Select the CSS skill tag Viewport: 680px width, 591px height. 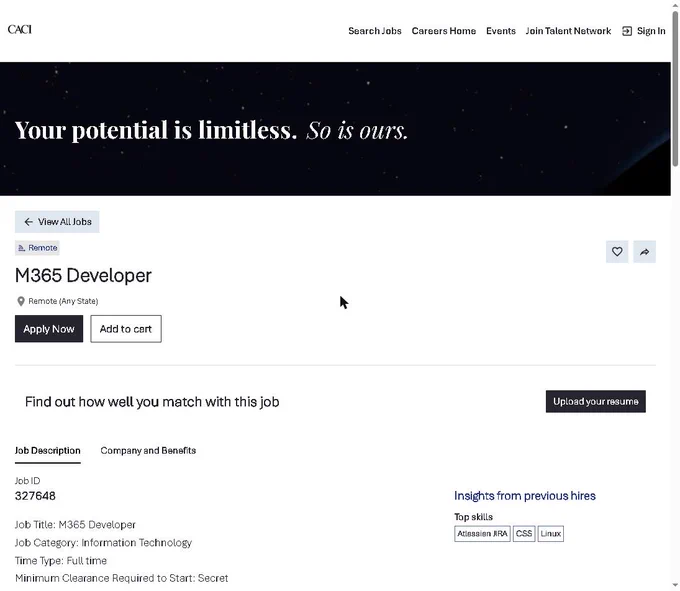(x=524, y=534)
